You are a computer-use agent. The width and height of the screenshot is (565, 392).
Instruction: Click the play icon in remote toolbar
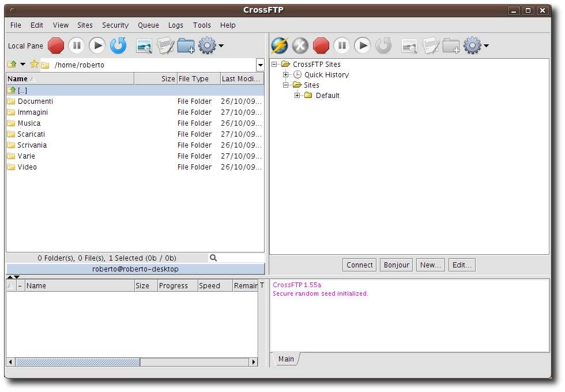point(363,46)
